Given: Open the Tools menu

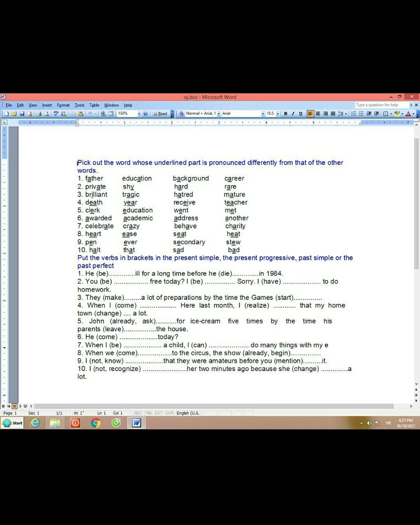Looking at the screenshot, I should point(80,105).
